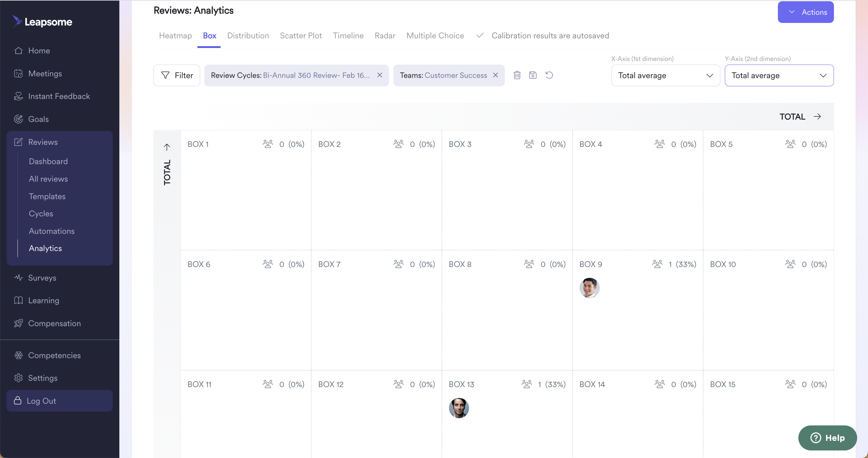The image size is (868, 458).
Task: Open Surveys in the sidebar
Action: click(42, 278)
